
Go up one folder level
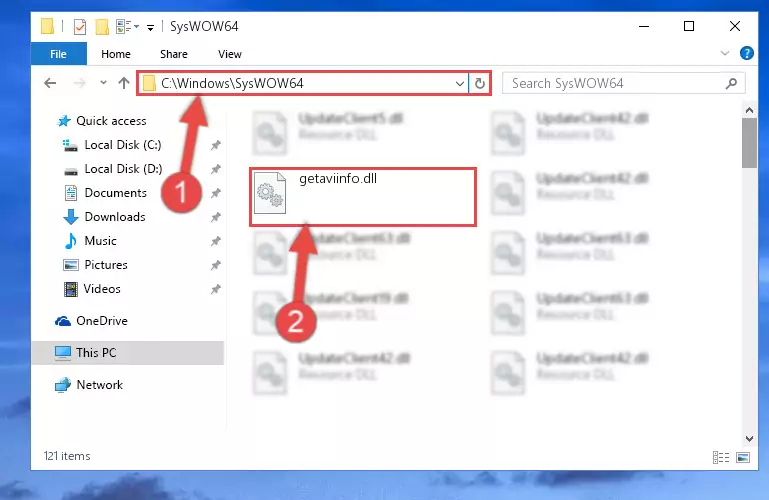click(x=124, y=83)
